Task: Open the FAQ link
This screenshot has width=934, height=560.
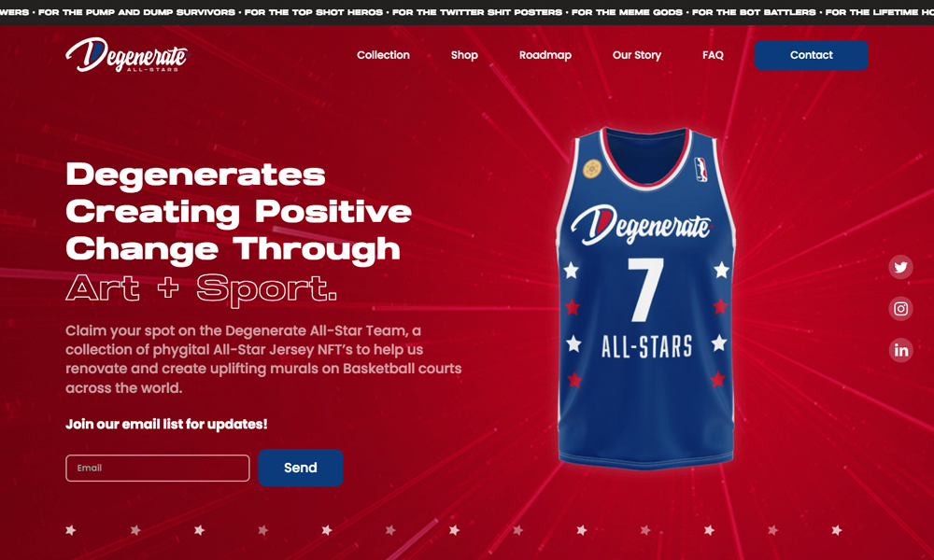Action: (x=713, y=55)
